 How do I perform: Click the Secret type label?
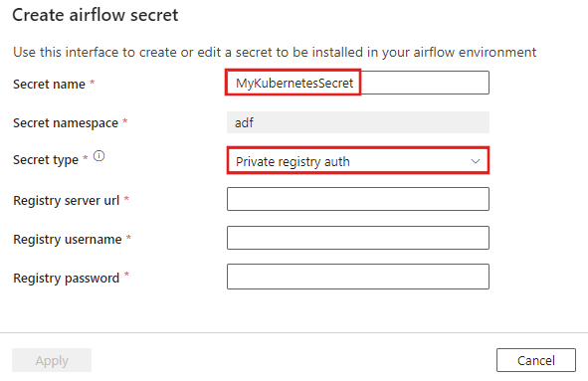(46, 160)
